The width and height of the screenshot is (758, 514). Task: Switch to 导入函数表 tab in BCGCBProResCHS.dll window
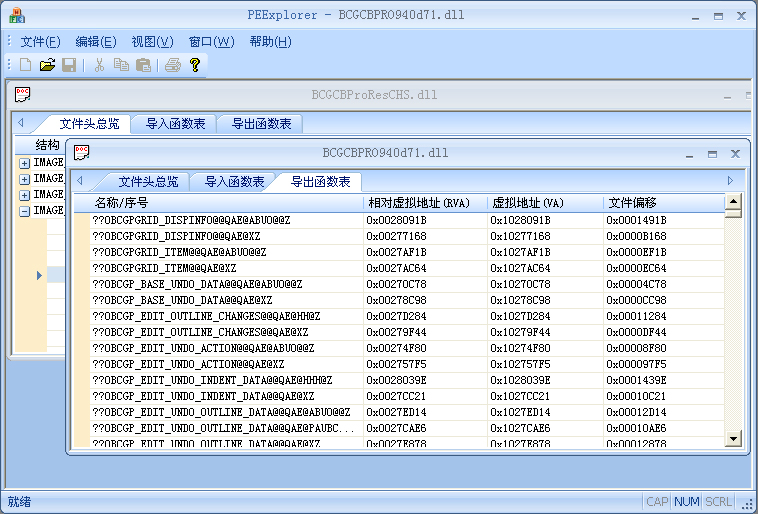click(x=175, y=124)
